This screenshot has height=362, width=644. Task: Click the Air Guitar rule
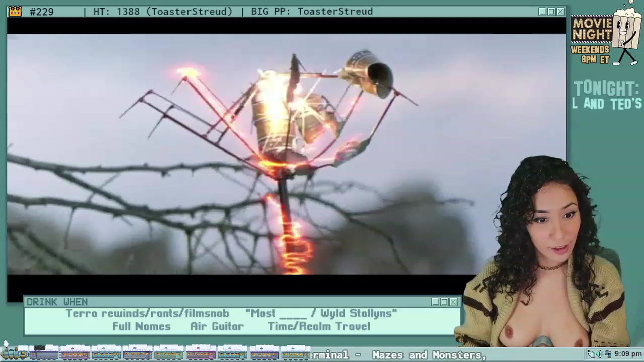217,326
